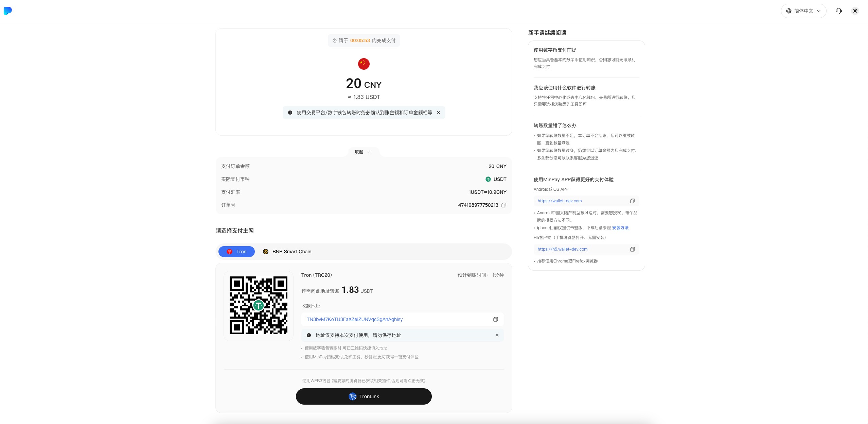The image size is (868, 424).
Task: Pay with the TronLink wallet button
Action: (364, 396)
